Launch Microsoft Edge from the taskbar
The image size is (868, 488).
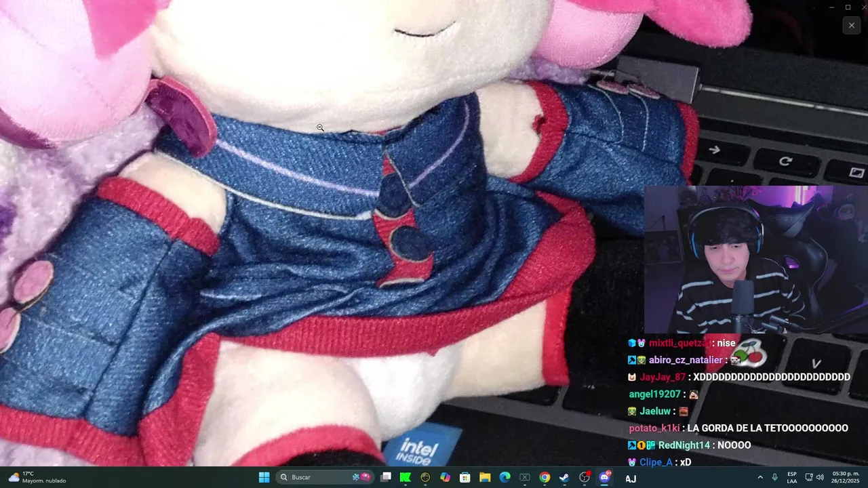click(505, 477)
